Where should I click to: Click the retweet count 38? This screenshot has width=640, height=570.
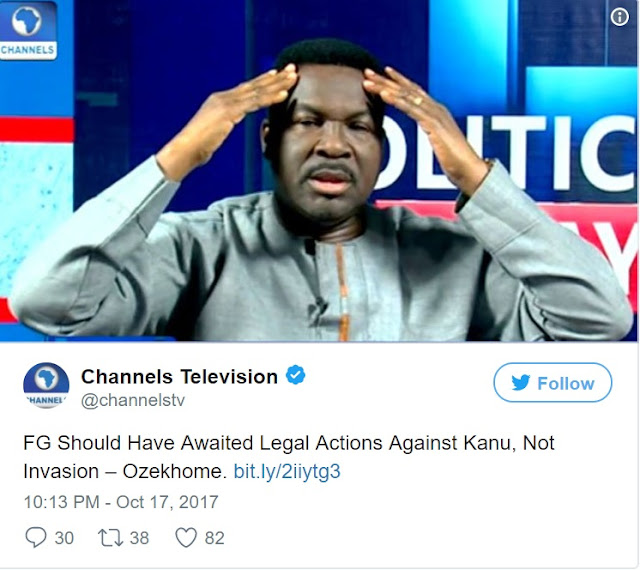pos(139,538)
